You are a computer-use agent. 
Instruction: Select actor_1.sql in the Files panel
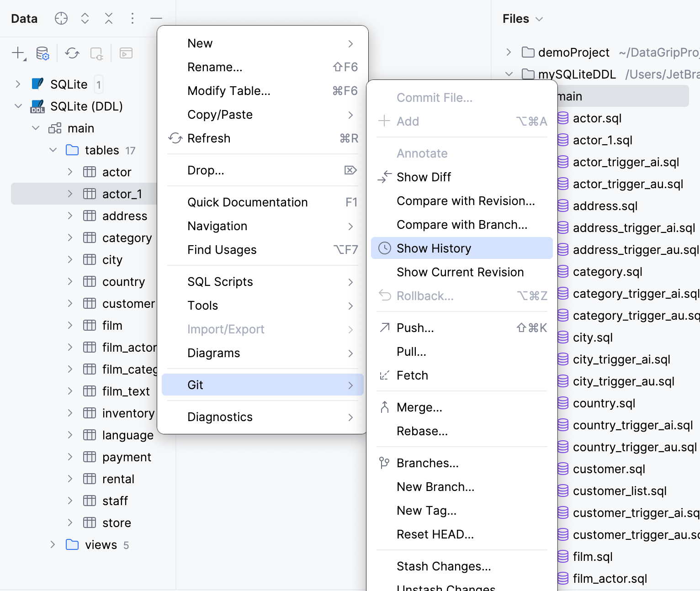pyautogui.click(x=602, y=140)
